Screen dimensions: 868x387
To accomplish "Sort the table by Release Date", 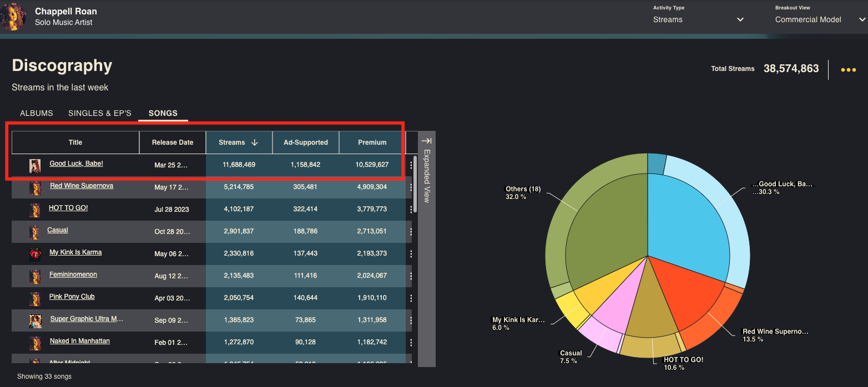I will [x=173, y=142].
